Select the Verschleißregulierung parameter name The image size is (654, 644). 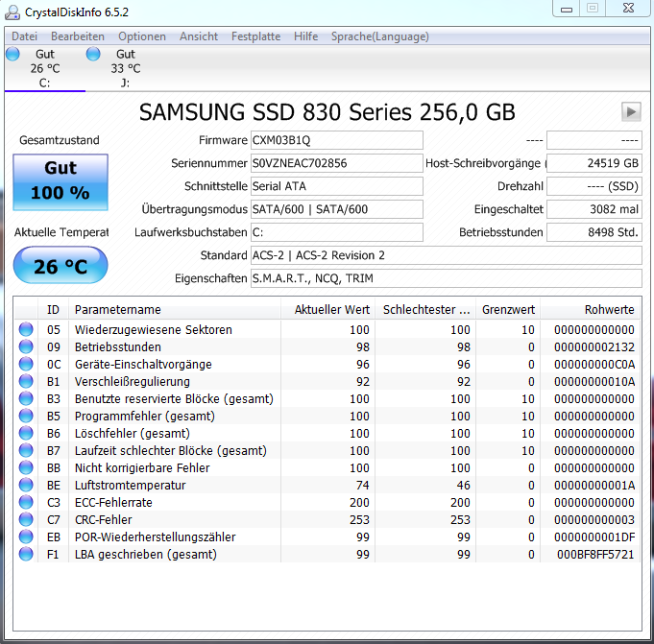[133, 381]
